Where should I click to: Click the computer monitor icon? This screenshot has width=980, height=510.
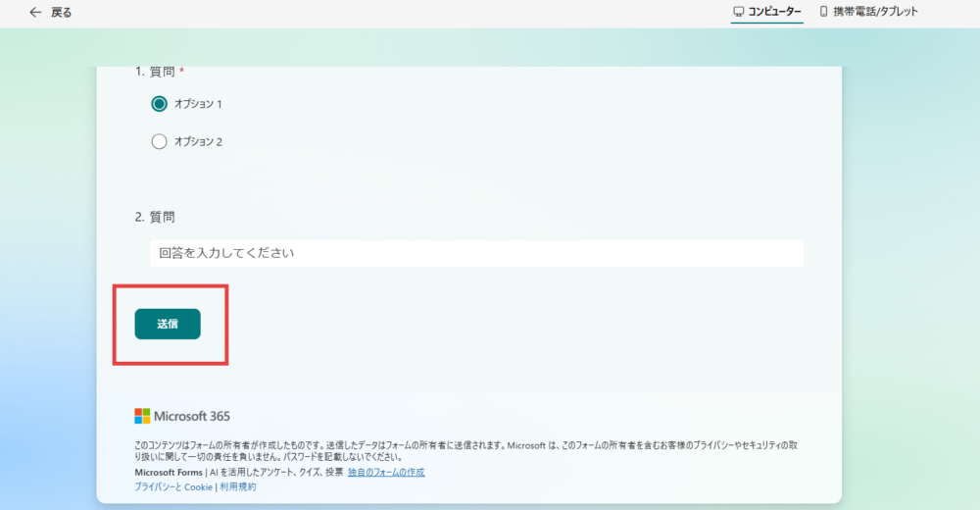739,12
